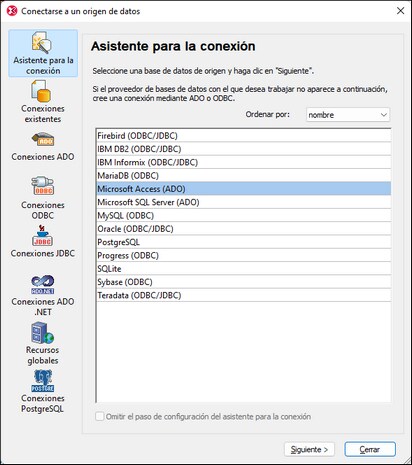Open the Conexiones ADO icon
Screen dimensions: 412x465
43,139
